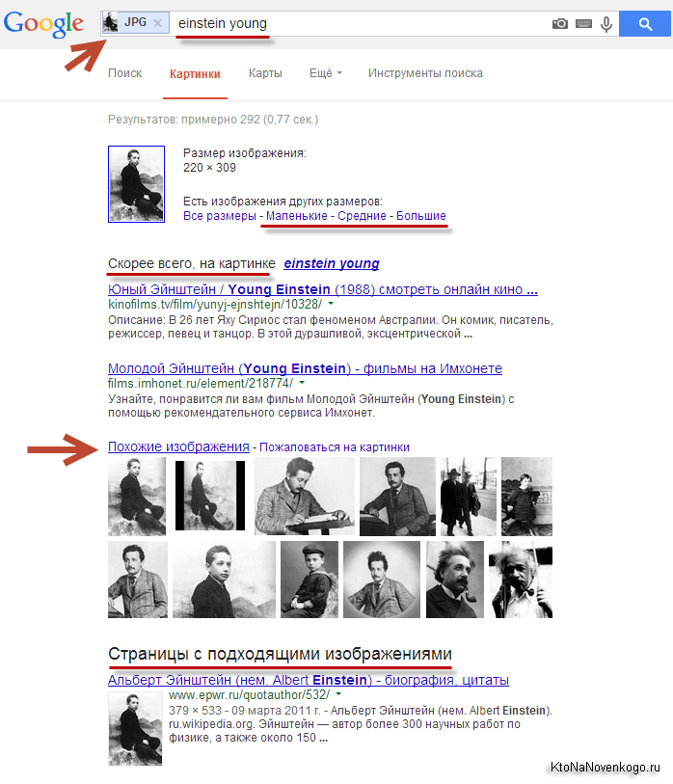Open Инструменты поиска menu
Viewport: 673px width, 784px height.
[x=425, y=73]
